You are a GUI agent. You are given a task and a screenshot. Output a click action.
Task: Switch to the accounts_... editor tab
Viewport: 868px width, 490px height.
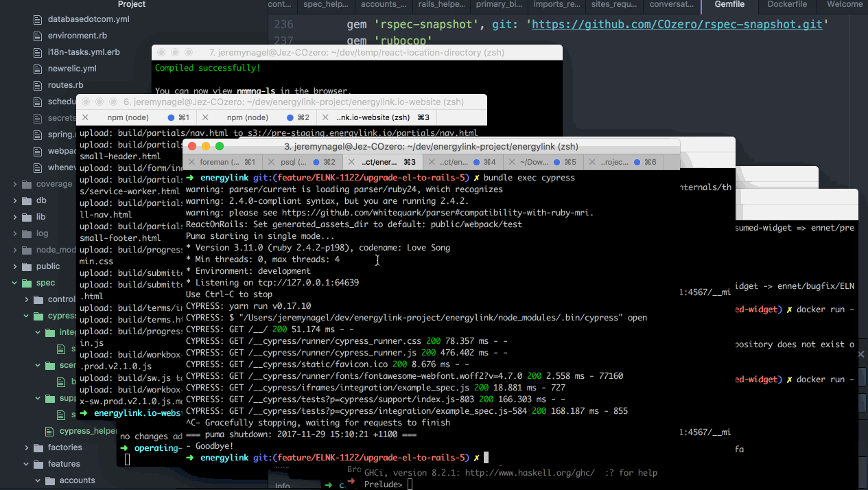tap(384, 4)
